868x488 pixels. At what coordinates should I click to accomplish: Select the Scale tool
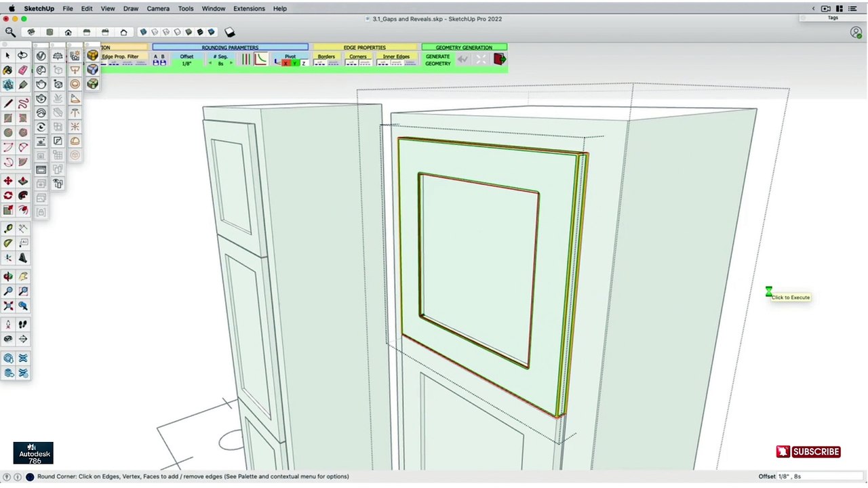coord(7,209)
